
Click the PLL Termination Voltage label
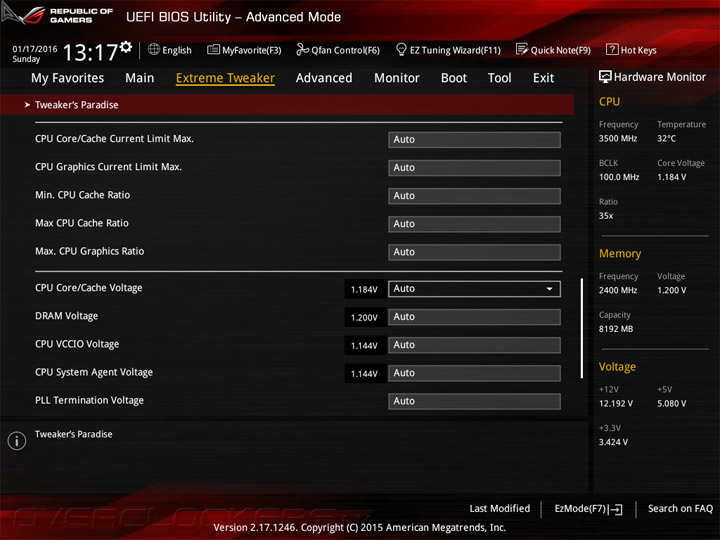click(x=90, y=400)
